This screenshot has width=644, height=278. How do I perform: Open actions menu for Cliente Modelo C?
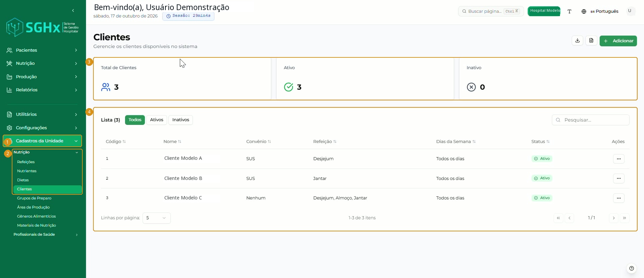click(619, 198)
